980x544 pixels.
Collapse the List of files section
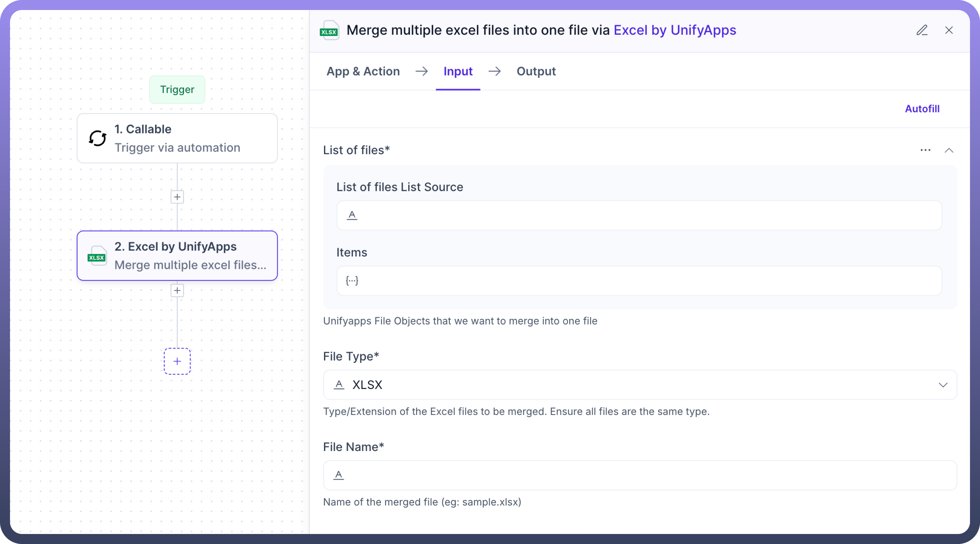[949, 150]
